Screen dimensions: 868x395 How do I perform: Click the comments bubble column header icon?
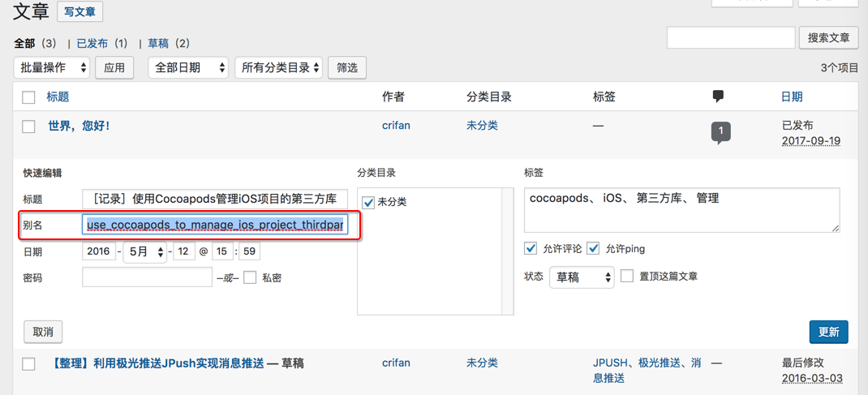[x=718, y=97]
